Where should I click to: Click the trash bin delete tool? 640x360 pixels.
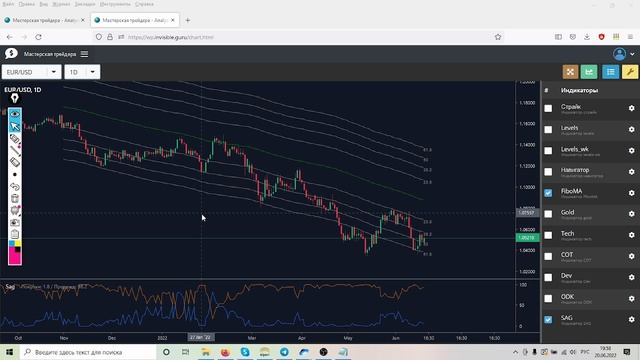[15, 199]
